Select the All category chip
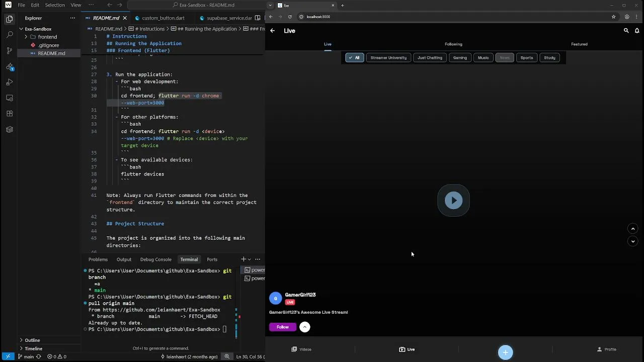The height and width of the screenshot is (362, 644). 354,58
